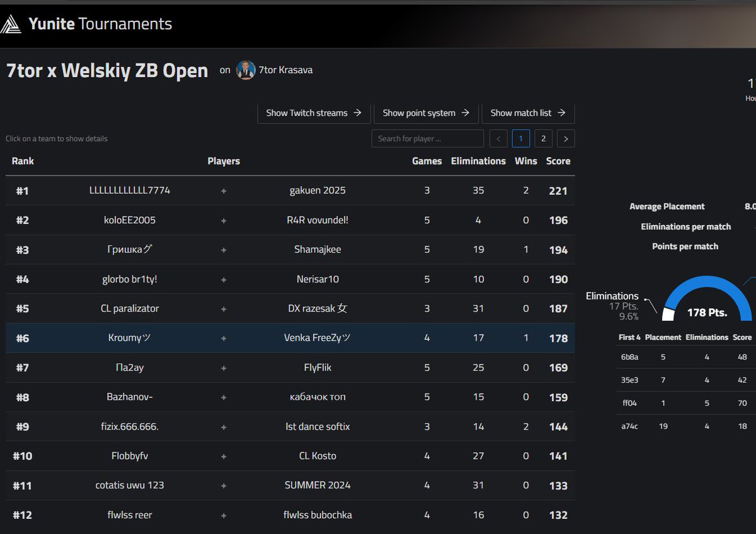Viewport: 756px width, 534px height.
Task: Click player name Flobbyfv
Action: tap(130, 456)
